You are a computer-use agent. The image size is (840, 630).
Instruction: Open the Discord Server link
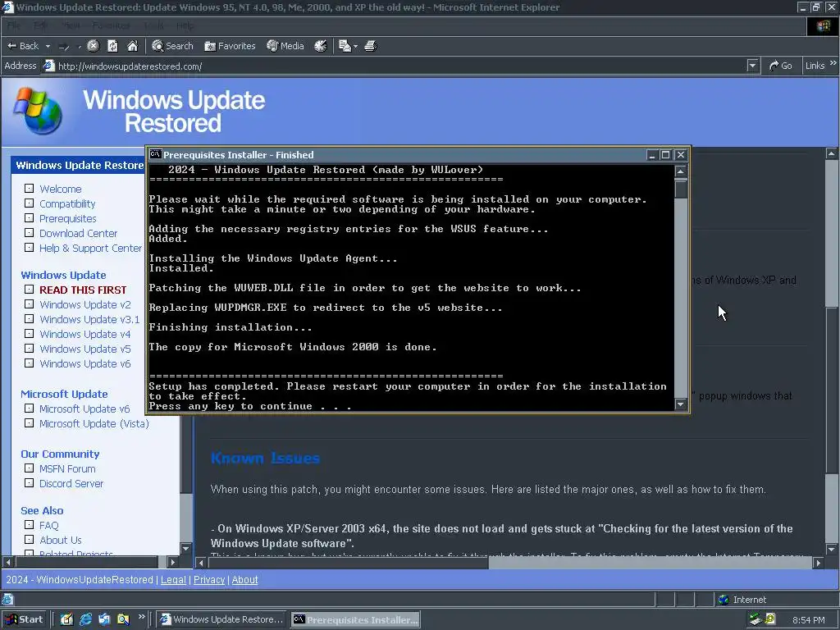point(71,484)
